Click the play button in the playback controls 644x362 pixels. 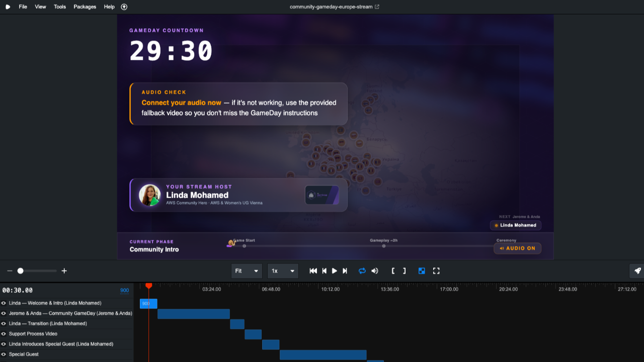click(x=335, y=271)
